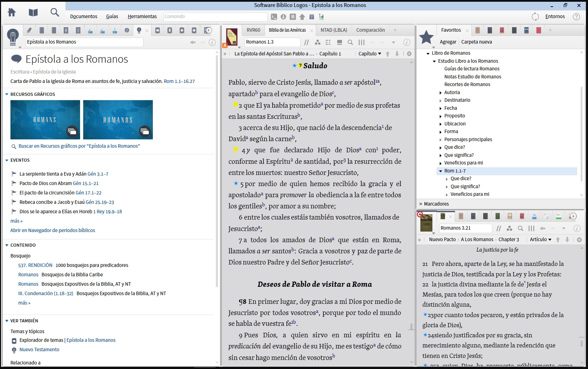Screen dimensions: 588x369
Task: Open the Documentos menu
Action: (84, 16)
